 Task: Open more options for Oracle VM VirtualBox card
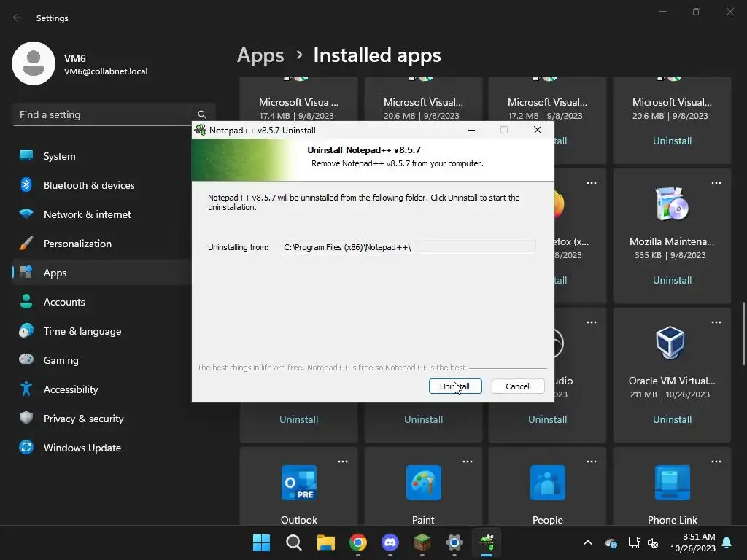pos(716,322)
